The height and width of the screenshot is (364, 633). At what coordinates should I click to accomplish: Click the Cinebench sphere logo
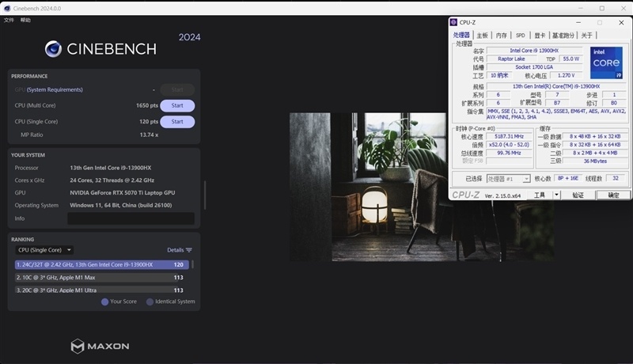click(53, 49)
